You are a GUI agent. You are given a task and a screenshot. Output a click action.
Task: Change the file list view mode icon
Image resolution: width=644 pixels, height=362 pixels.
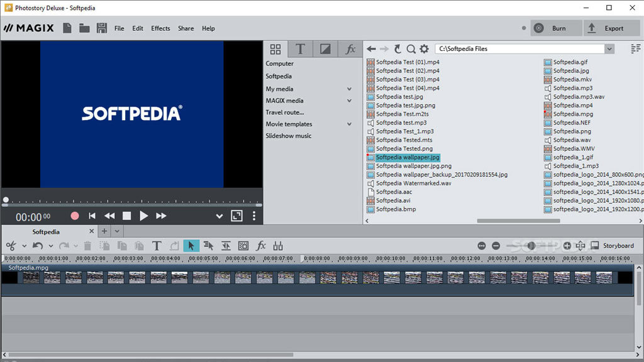[x=635, y=49]
